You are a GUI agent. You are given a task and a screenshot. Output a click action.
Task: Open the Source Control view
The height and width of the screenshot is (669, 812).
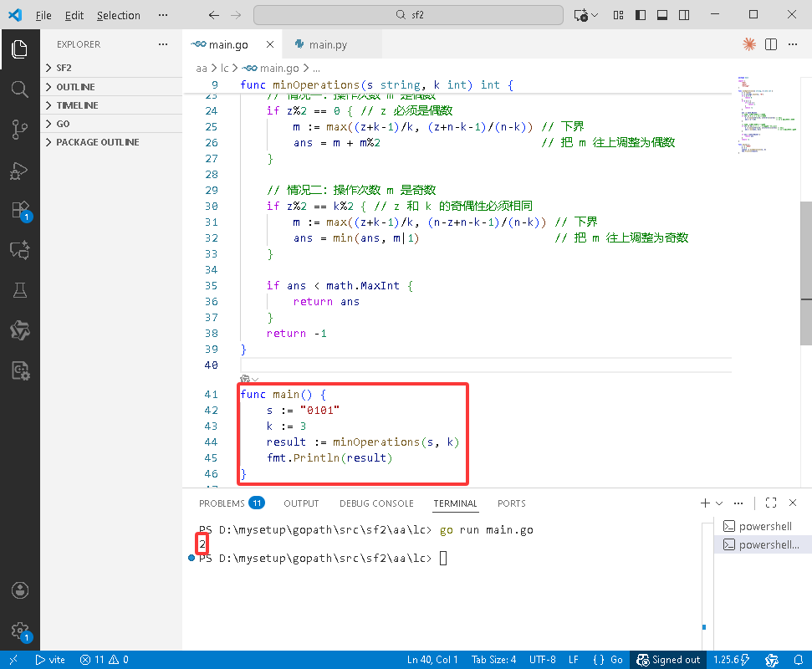pos(20,130)
